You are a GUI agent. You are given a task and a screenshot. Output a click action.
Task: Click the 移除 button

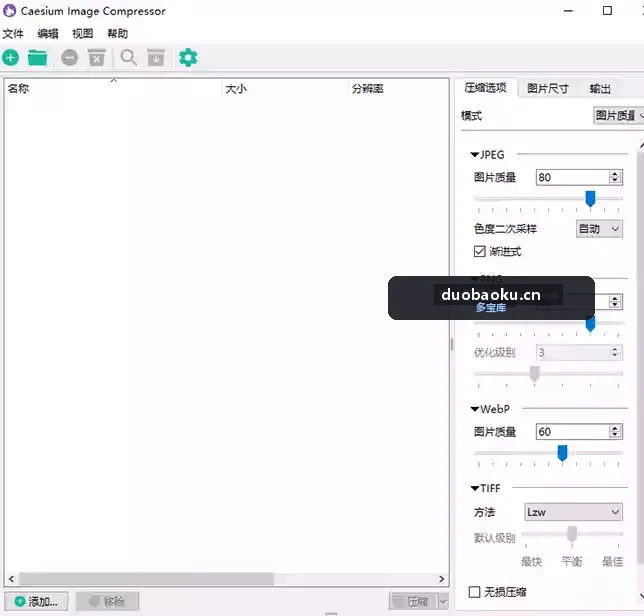point(107,602)
